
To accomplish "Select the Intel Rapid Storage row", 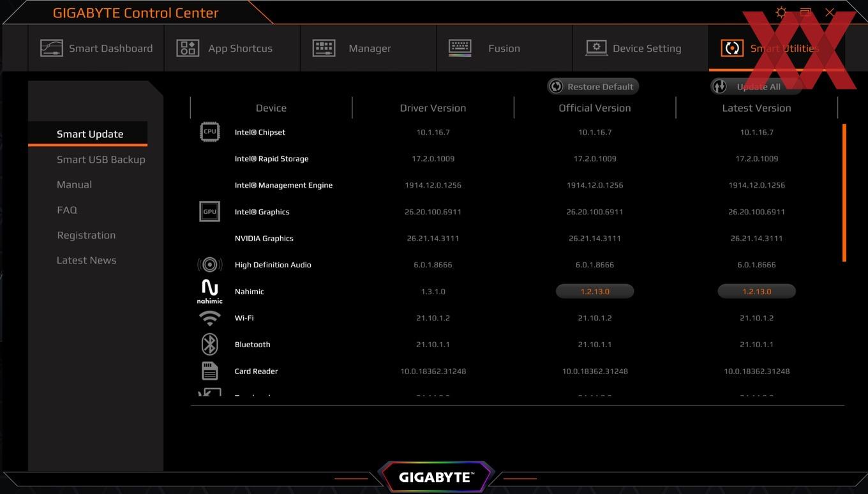I will 517,158.
